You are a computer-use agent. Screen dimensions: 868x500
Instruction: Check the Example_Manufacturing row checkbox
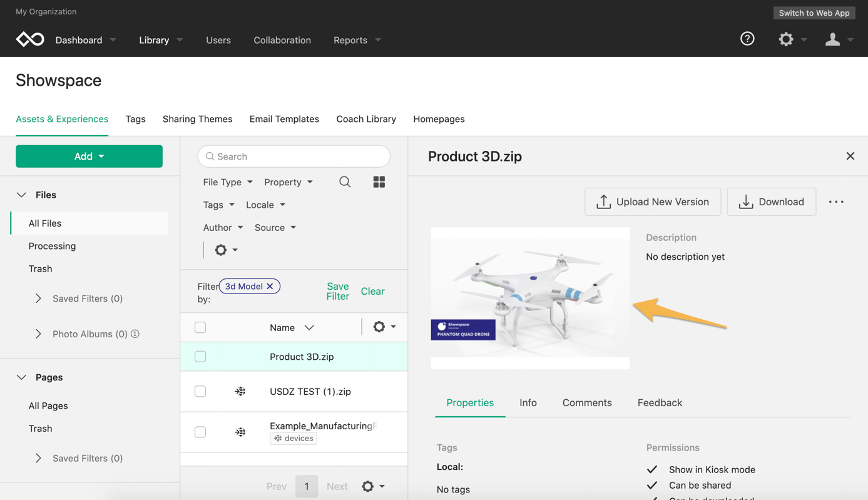[200, 432]
